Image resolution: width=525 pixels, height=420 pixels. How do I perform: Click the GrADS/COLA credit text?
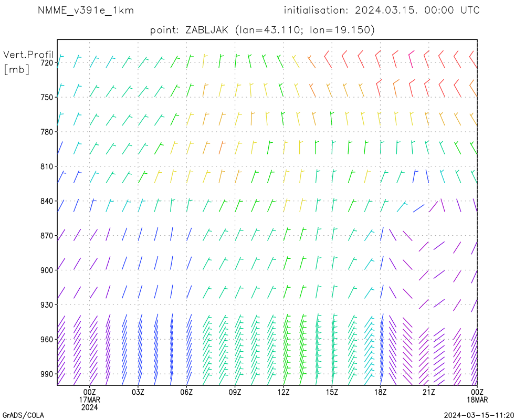click(23, 415)
